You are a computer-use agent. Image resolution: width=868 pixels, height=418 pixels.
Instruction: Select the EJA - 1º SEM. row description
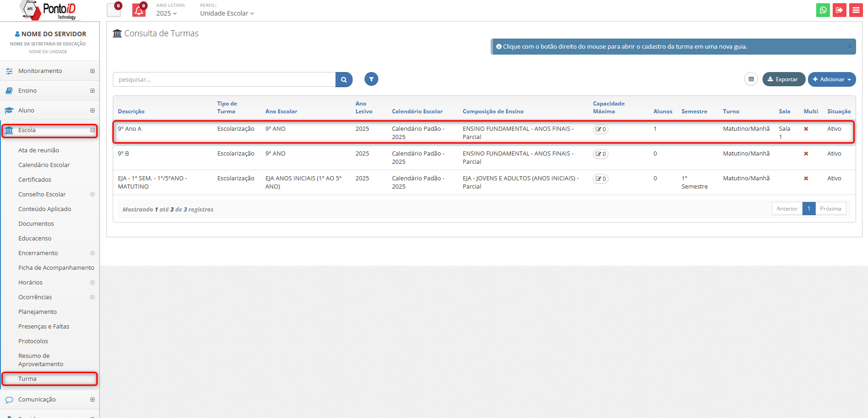[153, 183]
